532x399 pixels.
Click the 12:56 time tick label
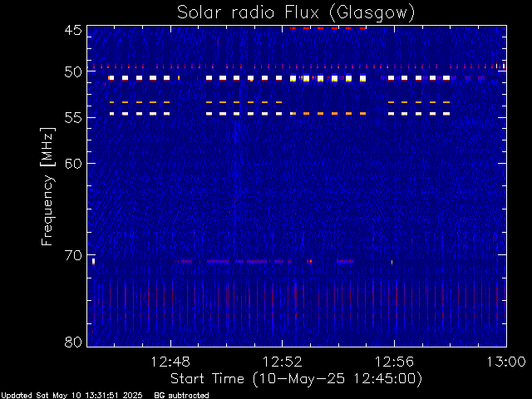[x=394, y=362]
